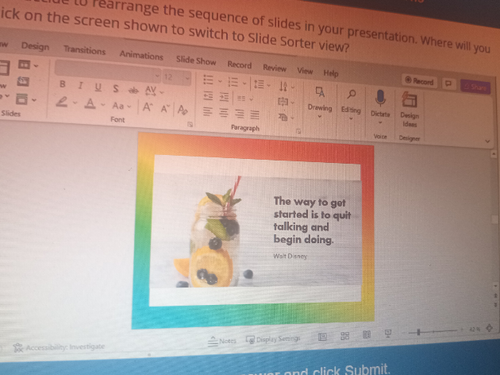500x375 pixels.
Task: Align text left
Action: click(x=207, y=112)
